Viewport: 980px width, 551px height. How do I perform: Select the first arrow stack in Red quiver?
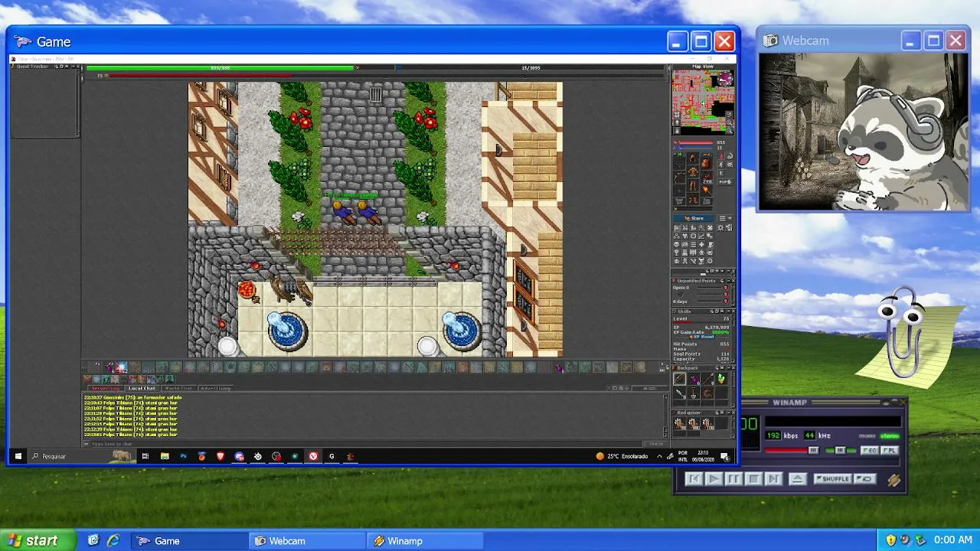pos(680,423)
